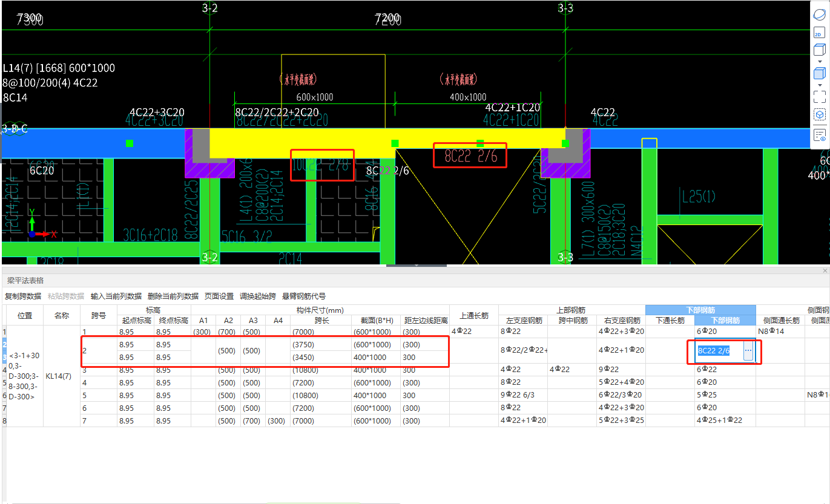
Task: Open dropdown arrow under the solid cube
Action: pos(820,85)
